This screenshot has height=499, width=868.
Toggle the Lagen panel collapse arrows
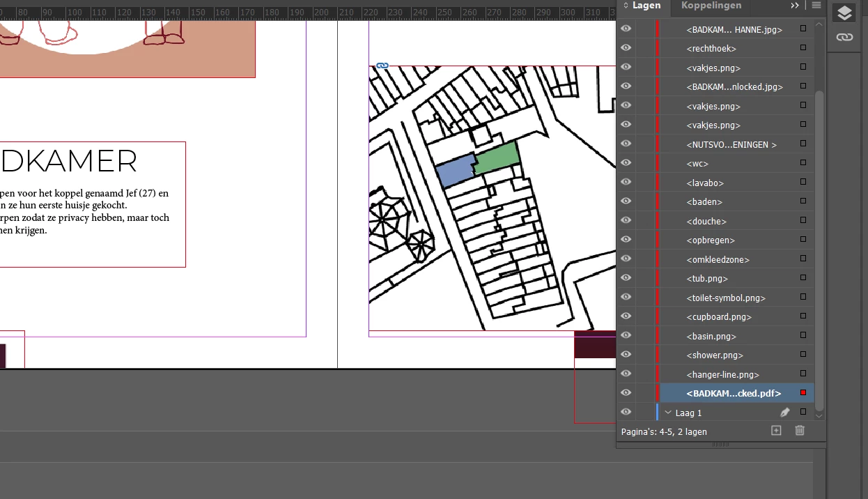click(626, 6)
